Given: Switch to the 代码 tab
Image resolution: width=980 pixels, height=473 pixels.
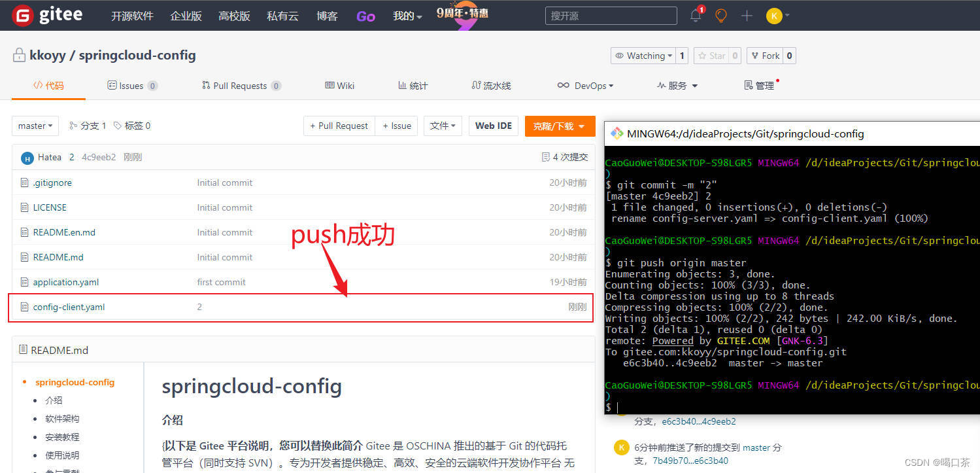Looking at the screenshot, I should (48, 85).
